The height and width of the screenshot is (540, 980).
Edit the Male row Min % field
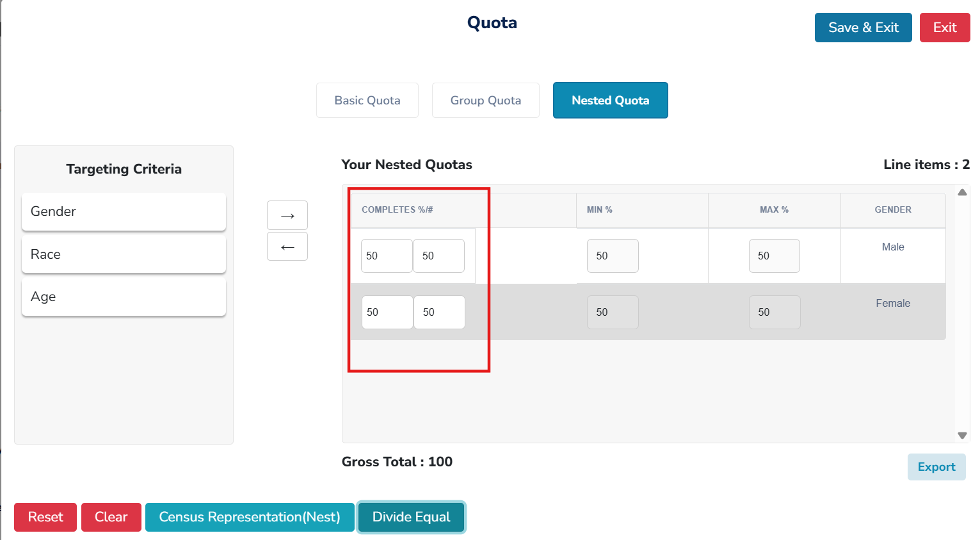[612, 256]
